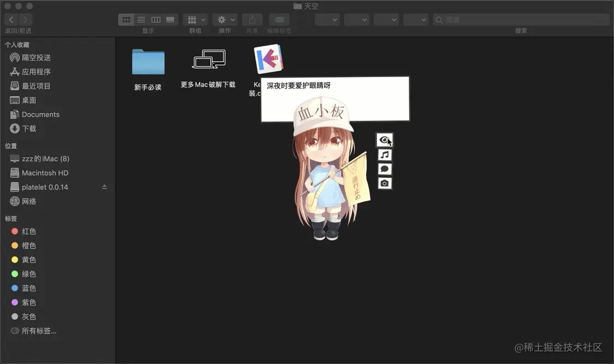614x364 pixels.
Task: Open the third blank toolbar dropdown
Action: pos(386,20)
